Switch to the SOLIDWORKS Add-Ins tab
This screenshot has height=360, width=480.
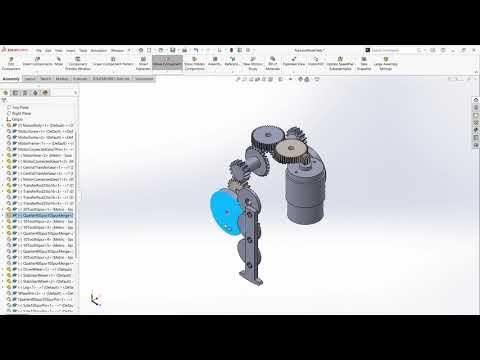click(x=111, y=79)
